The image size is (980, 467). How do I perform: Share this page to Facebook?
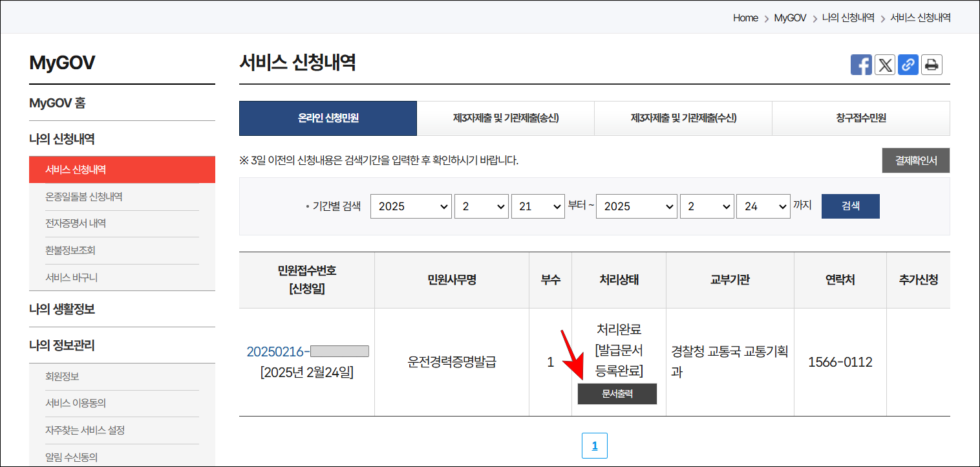[861, 64]
